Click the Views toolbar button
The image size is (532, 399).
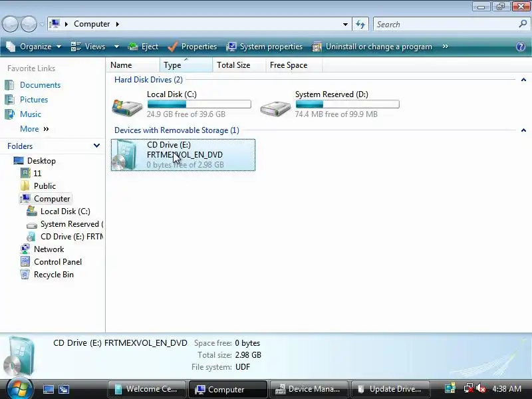[88, 47]
